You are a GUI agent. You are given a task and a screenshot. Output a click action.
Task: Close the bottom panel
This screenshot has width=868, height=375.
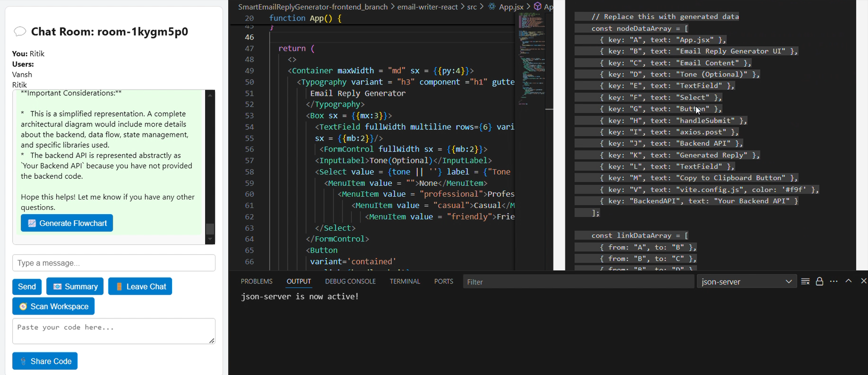[863, 281]
